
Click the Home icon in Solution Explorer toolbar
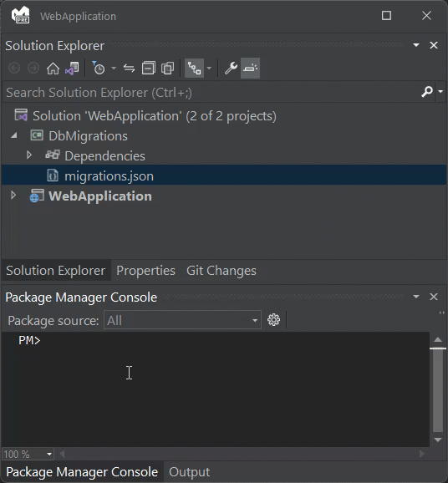point(53,68)
